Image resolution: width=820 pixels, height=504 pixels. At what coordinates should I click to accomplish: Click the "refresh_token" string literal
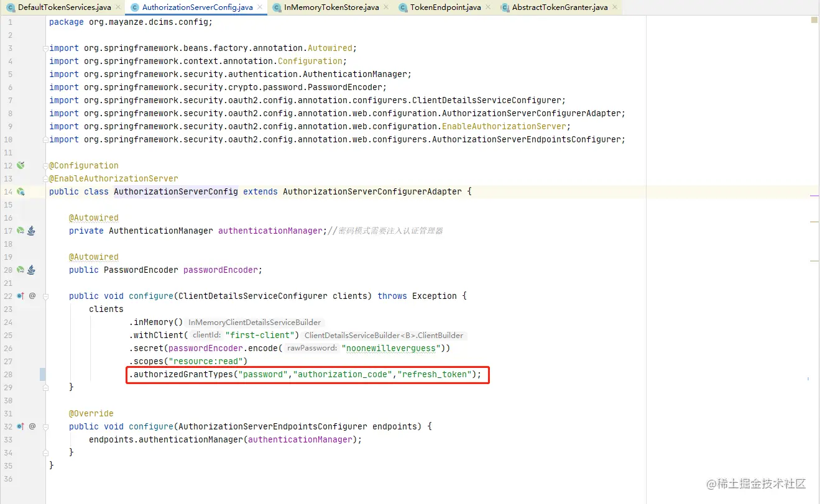pos(435,374)
